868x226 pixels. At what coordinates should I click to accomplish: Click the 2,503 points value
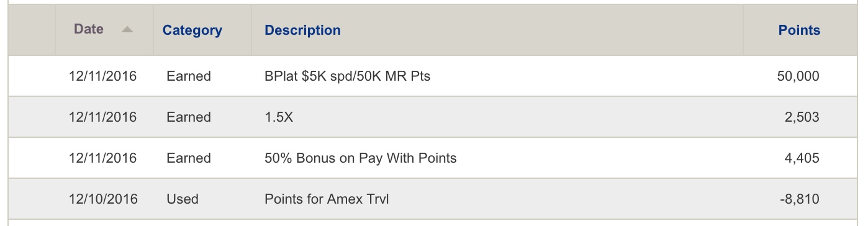[x=802, y=117]
